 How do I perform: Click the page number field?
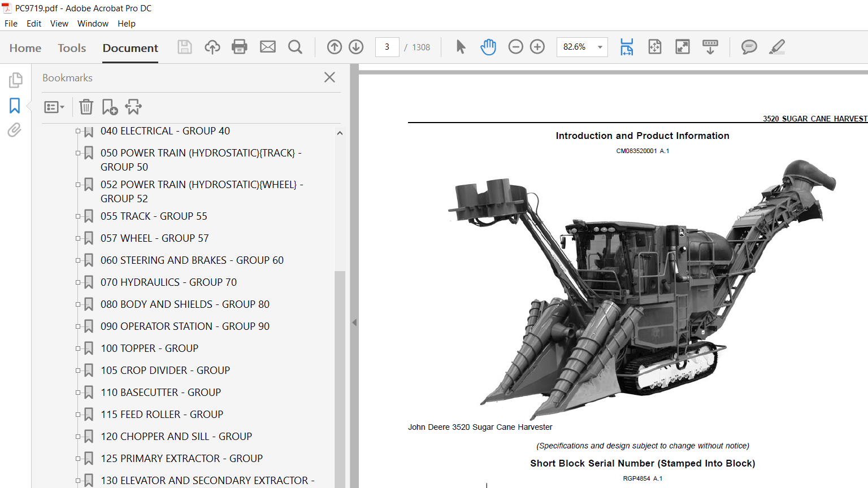click(387, 47)
